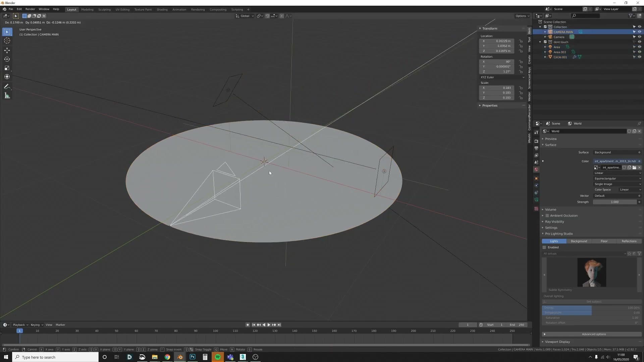Enable Ambient Occlusion checkbox

point(547,216)
